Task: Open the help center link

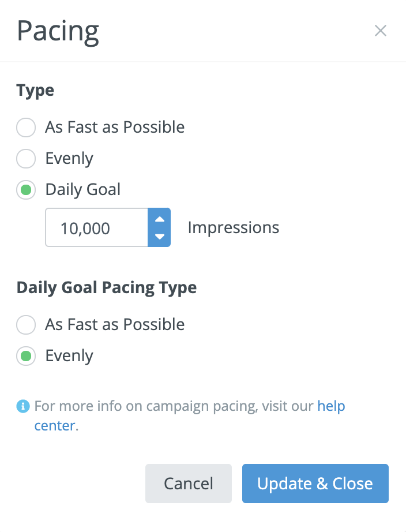Action: [x=330, y=406]
